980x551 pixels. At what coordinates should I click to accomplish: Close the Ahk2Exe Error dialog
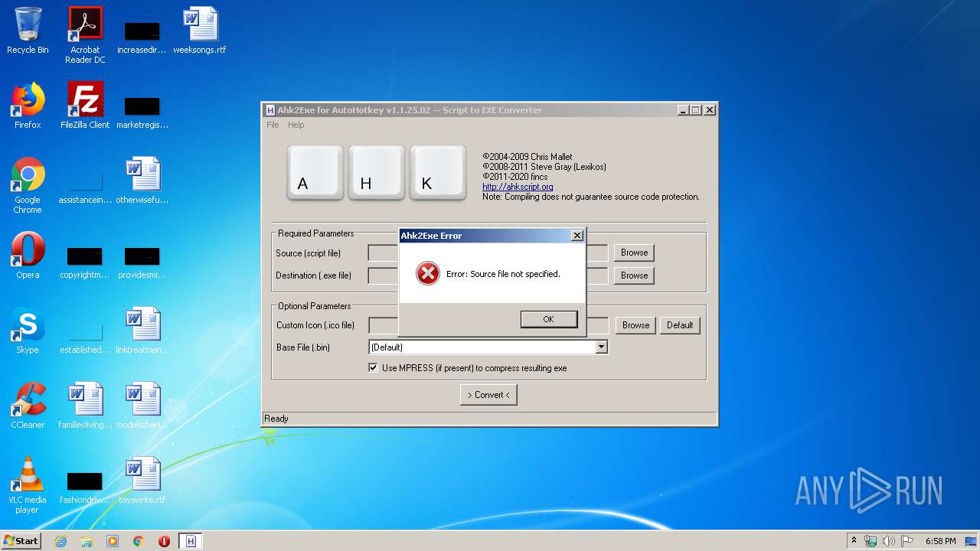(577, 236)
